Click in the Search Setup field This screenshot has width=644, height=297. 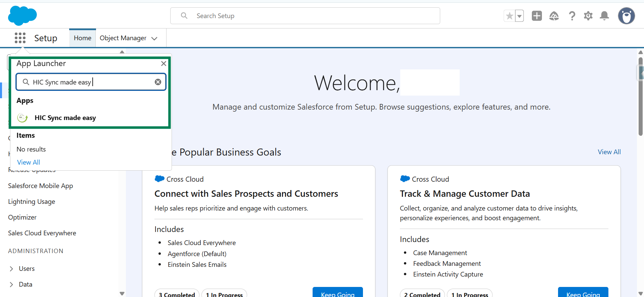pyautogui.click(x=305, y=16)
